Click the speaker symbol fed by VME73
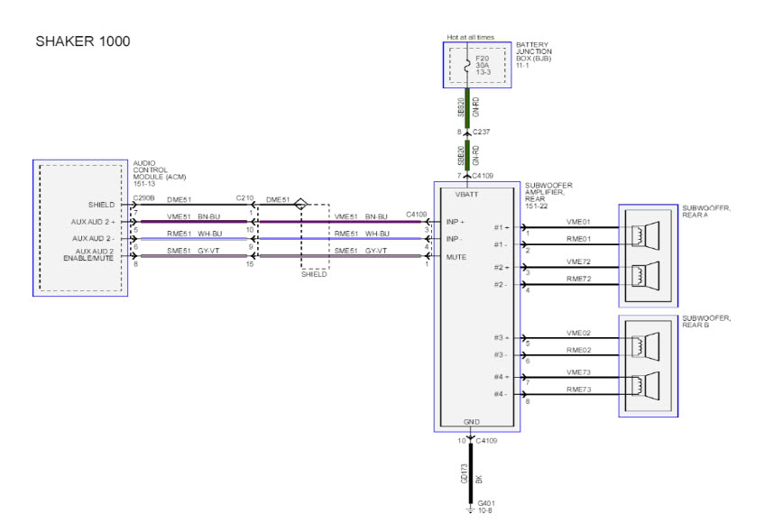This screenshot has height=532, width=764. [x=646, y=386]
